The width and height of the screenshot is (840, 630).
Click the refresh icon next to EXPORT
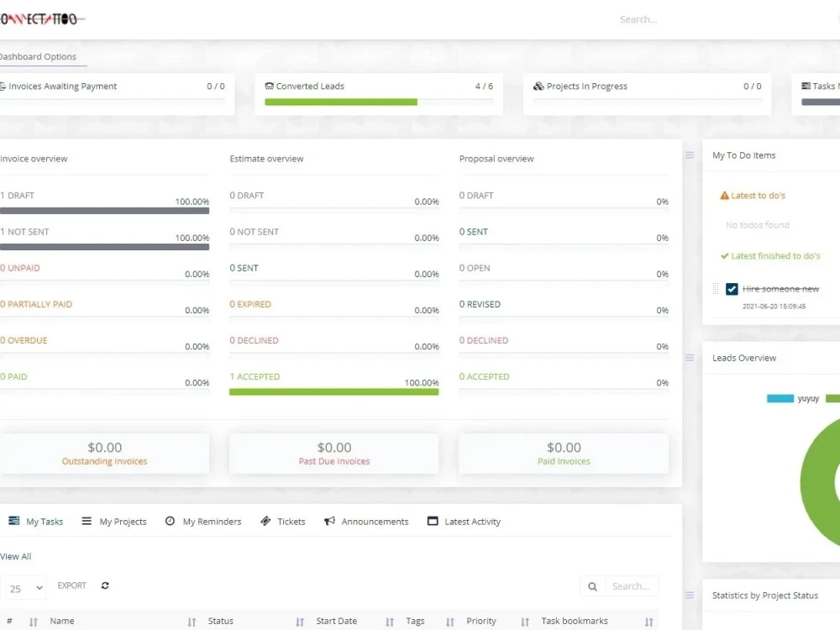pyautogui.click(x=104, y=585)
